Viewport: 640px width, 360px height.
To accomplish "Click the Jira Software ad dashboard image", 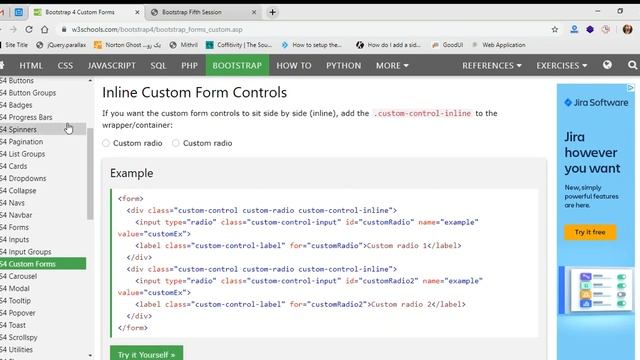I will click(x=598, y=290).
